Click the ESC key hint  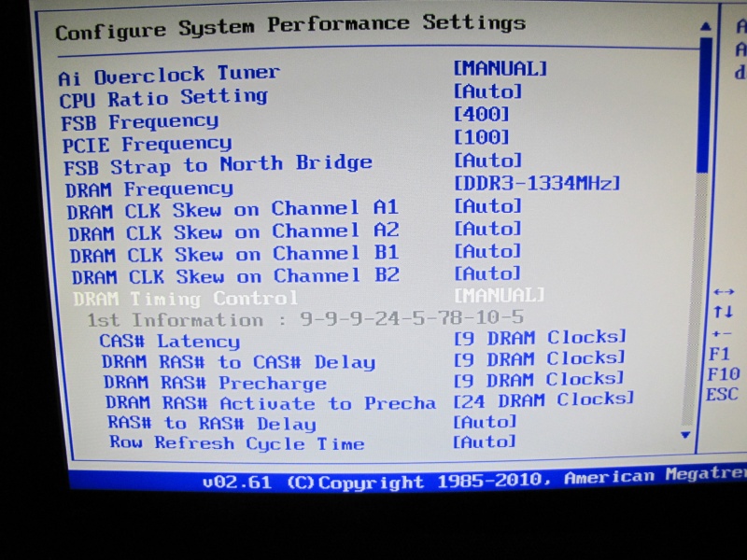722,394
